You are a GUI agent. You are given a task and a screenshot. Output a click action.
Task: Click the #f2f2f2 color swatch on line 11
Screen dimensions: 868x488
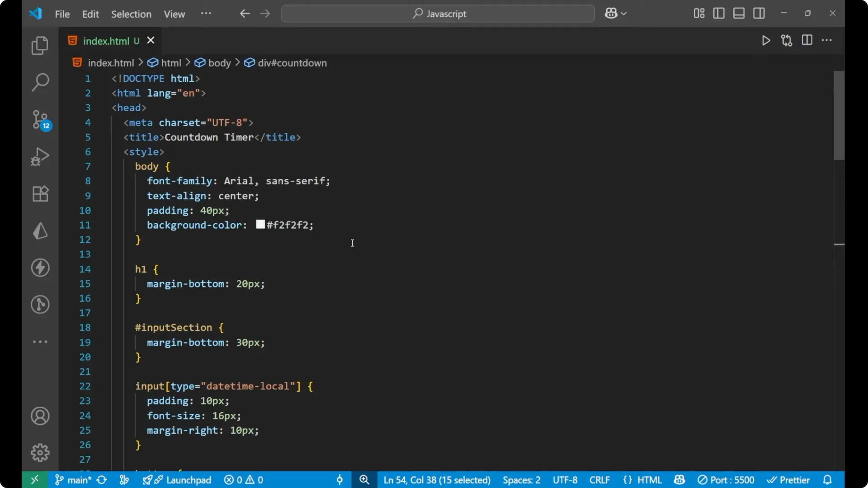259,225
